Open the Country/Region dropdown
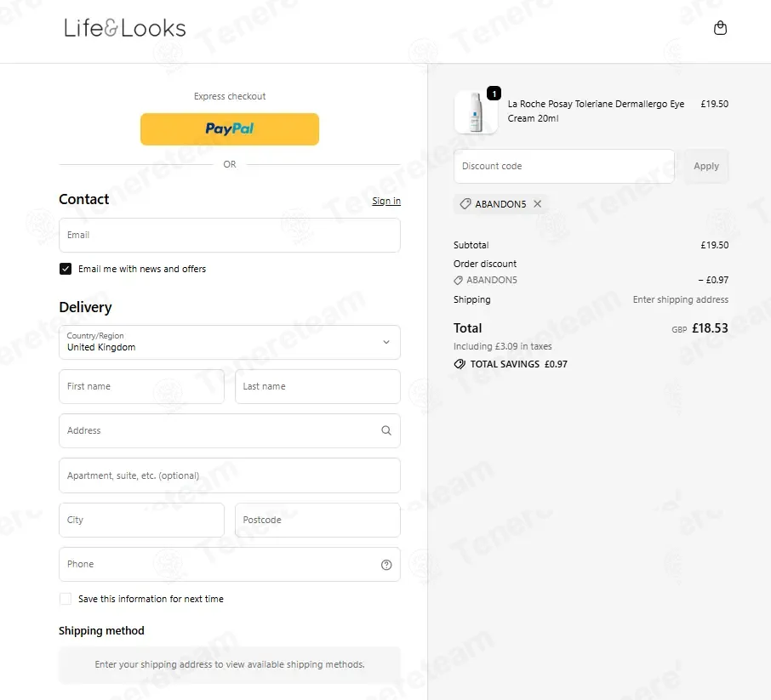 (230, 342)
